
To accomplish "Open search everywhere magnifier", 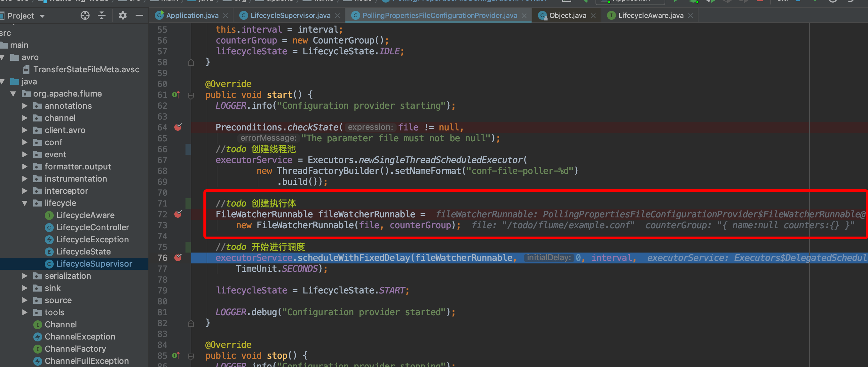I will [x=833, y=1].
